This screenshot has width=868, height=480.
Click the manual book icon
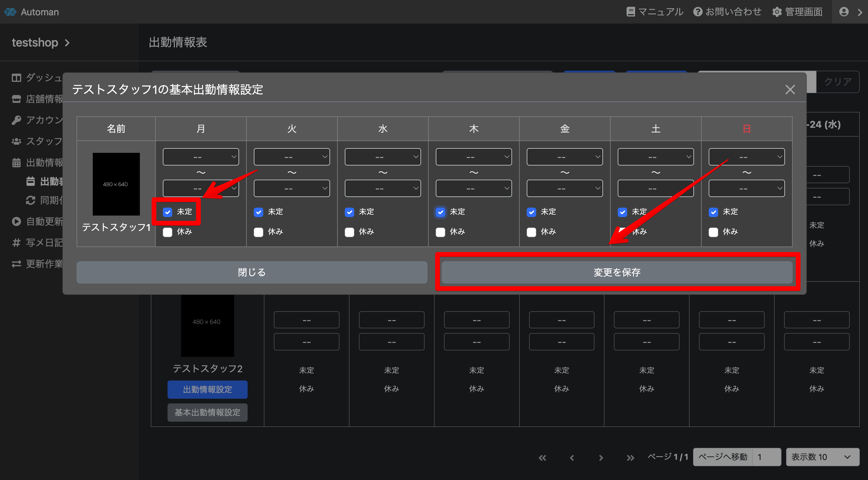[630, 12]
